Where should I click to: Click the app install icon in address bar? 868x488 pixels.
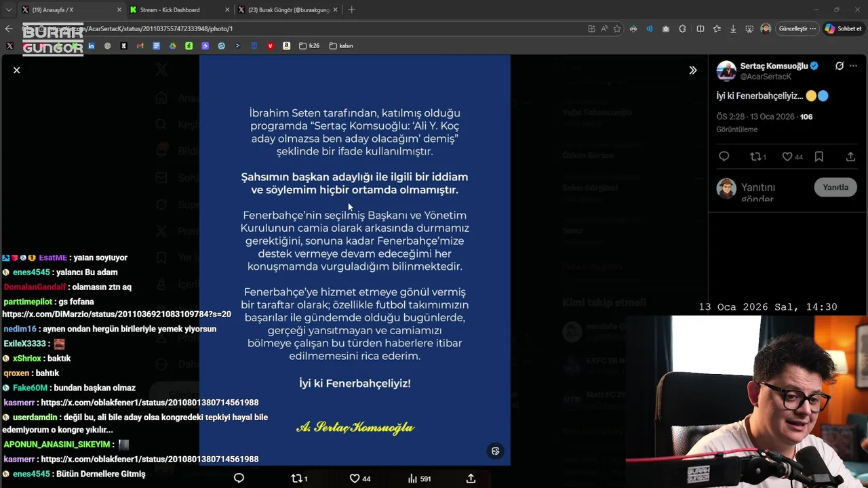pos(591,28)
